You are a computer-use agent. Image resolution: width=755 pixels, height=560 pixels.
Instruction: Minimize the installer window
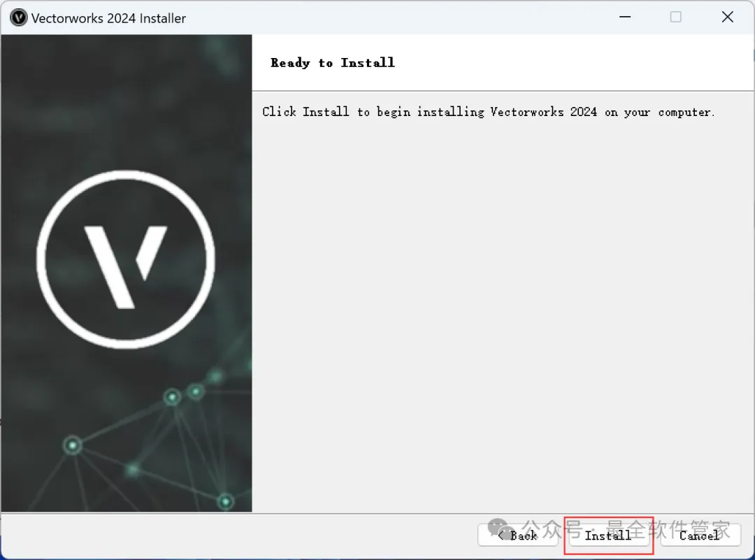[x=625, y=17]
